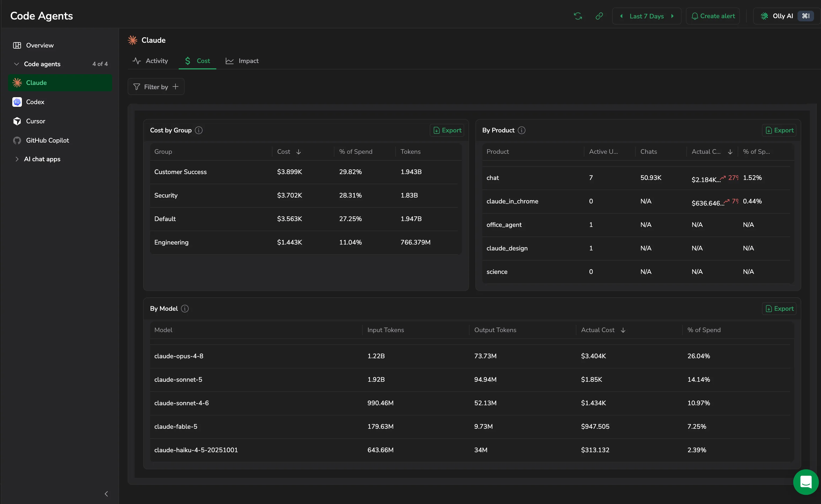Switch to the Cost tab
The height and width of the screenshot is (504, 821).
(197, 61)
